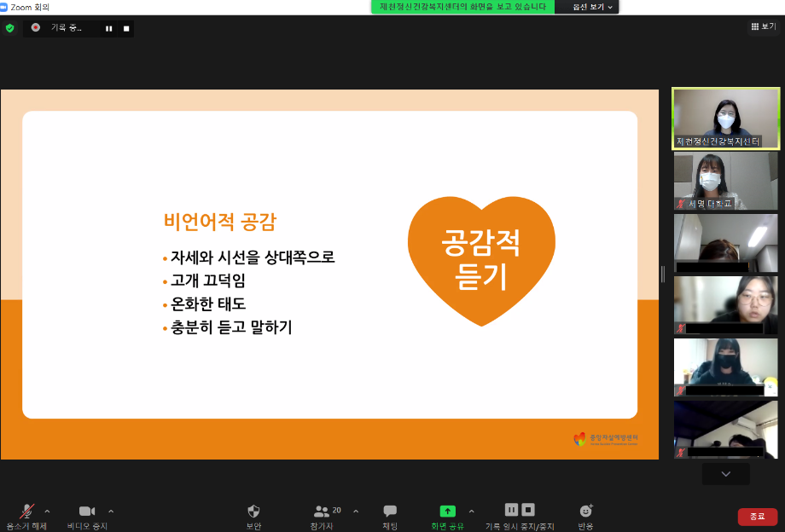Open the View (보기) layout menu

pos(763,26)
